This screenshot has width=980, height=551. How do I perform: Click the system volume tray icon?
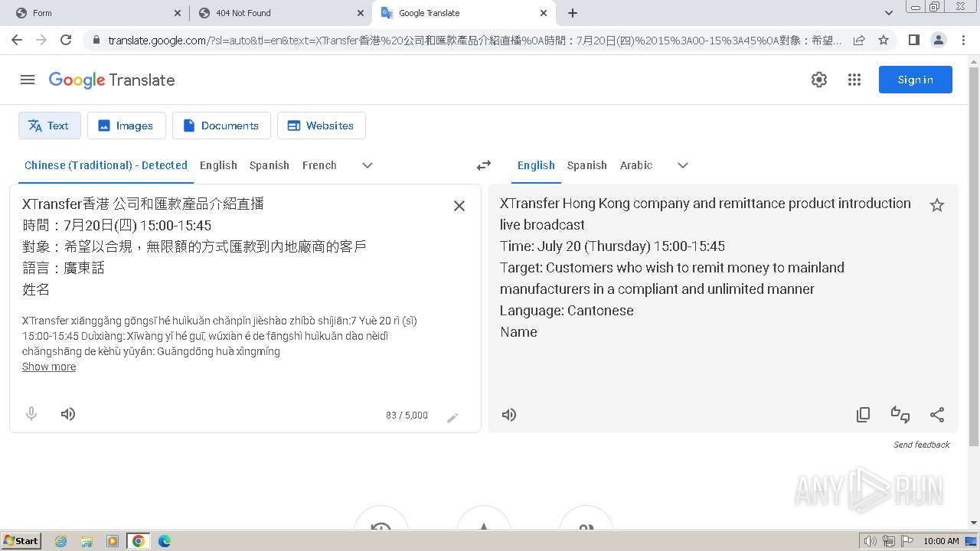pos(871,541)
